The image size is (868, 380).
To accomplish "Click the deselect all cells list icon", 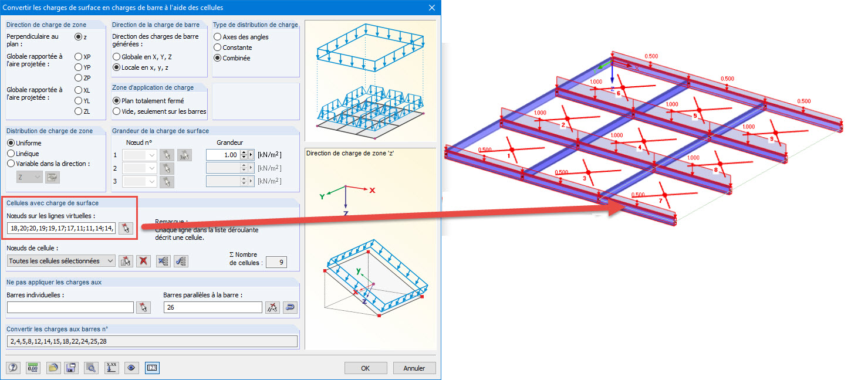I will 164,262.
